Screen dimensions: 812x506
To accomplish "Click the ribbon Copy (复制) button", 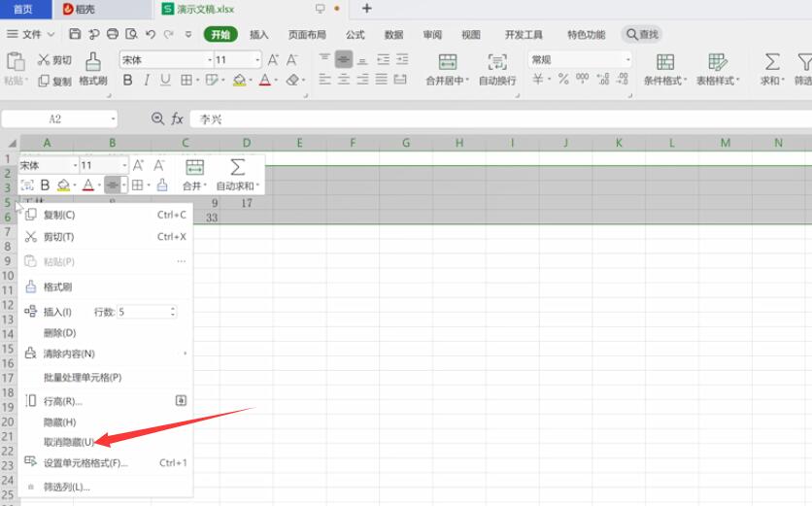I will coord(54,81).
